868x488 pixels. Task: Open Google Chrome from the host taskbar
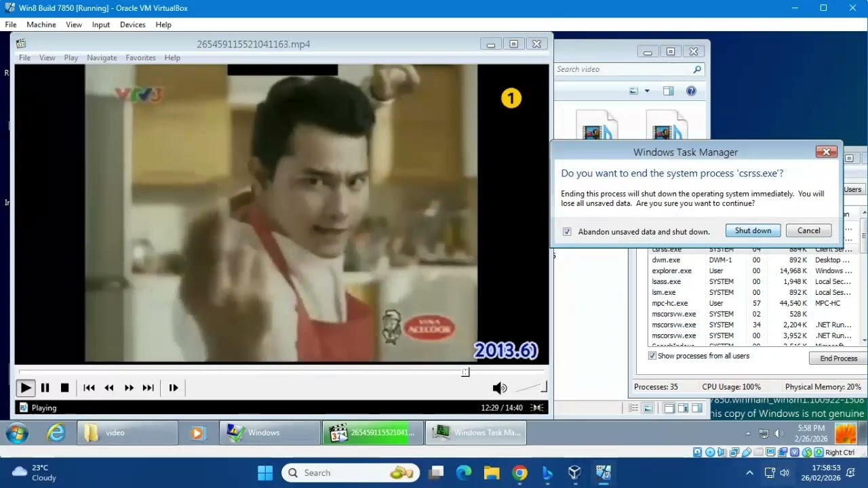(519, 472)
